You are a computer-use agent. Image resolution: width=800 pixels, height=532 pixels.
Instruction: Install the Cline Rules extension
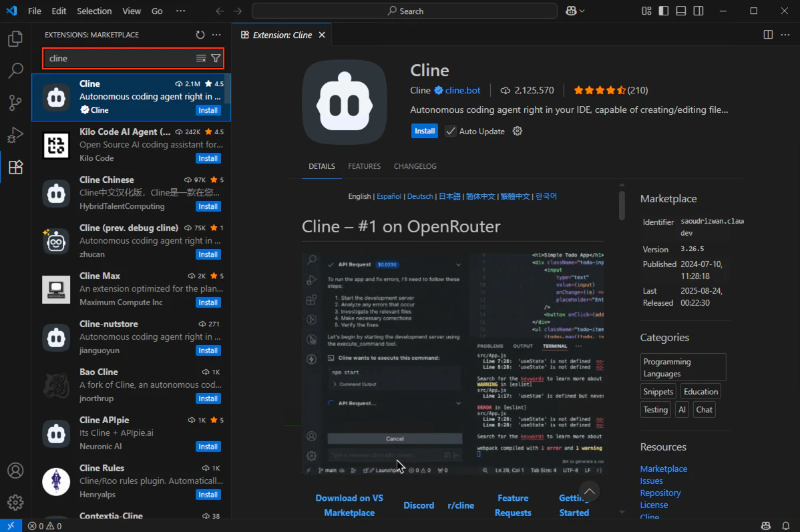tap(208, 495)
